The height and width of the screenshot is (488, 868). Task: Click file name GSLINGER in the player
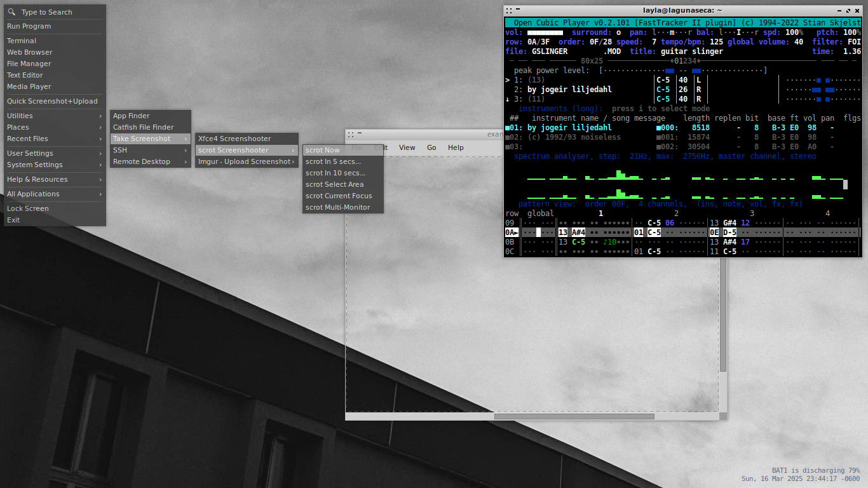pyautogui.click(x=550, y=51)
